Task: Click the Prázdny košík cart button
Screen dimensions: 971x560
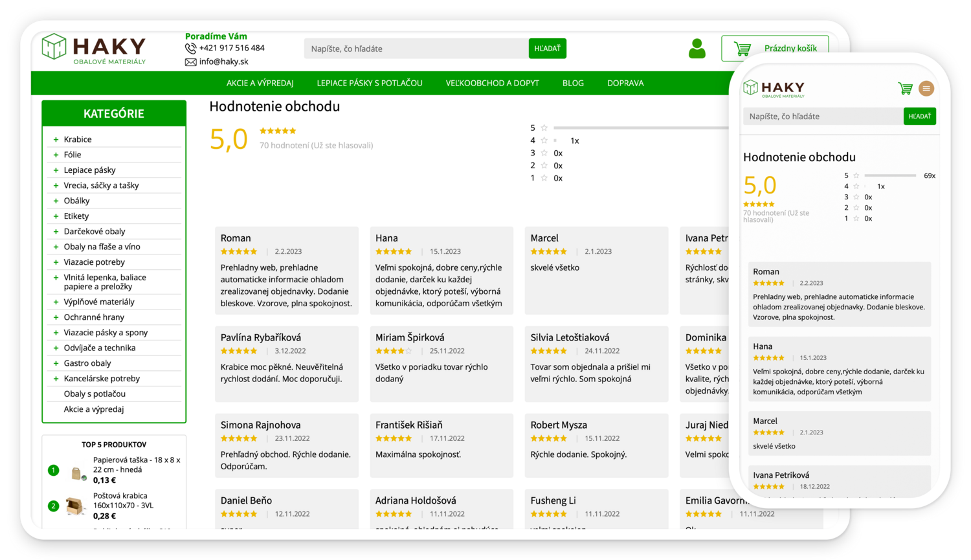Action: coord(775,49)
